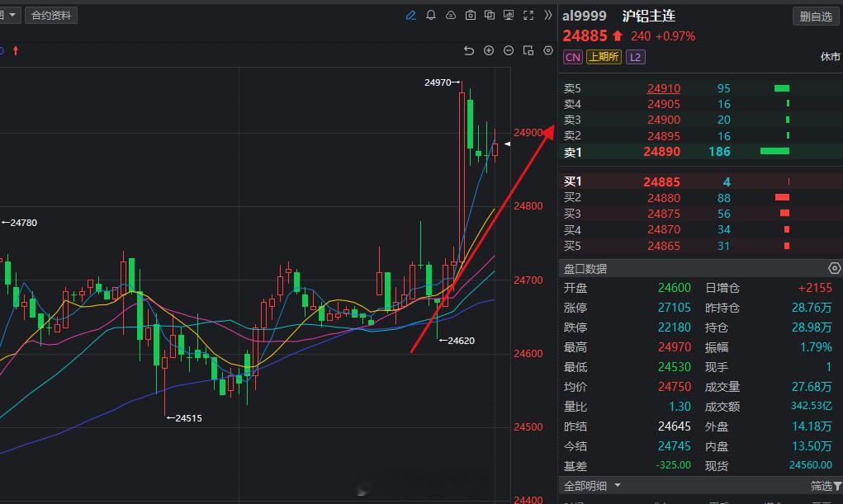The width and height of the screenshot is (843, 504).
Task: Click 成交额 value 342.53亿
Action: (x=812, y=406)
